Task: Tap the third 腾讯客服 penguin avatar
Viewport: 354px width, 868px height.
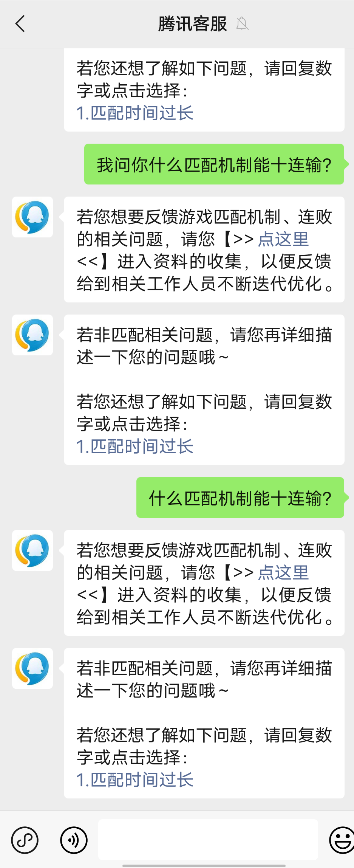Action: coord(32,550)
